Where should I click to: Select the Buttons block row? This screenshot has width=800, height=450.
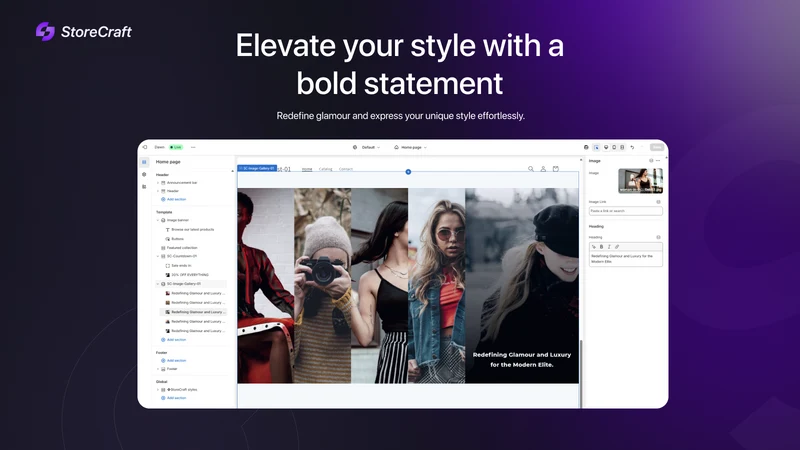pyautogui.click(x=193, y=239)
